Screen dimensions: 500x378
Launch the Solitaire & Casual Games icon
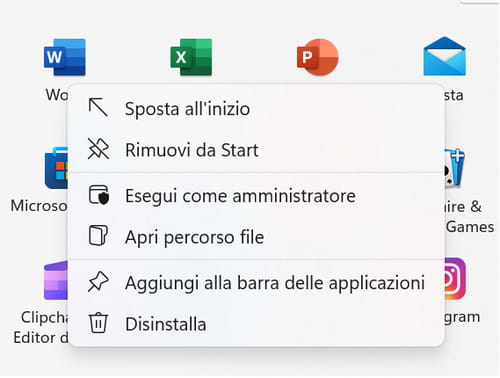pos(454,168)
